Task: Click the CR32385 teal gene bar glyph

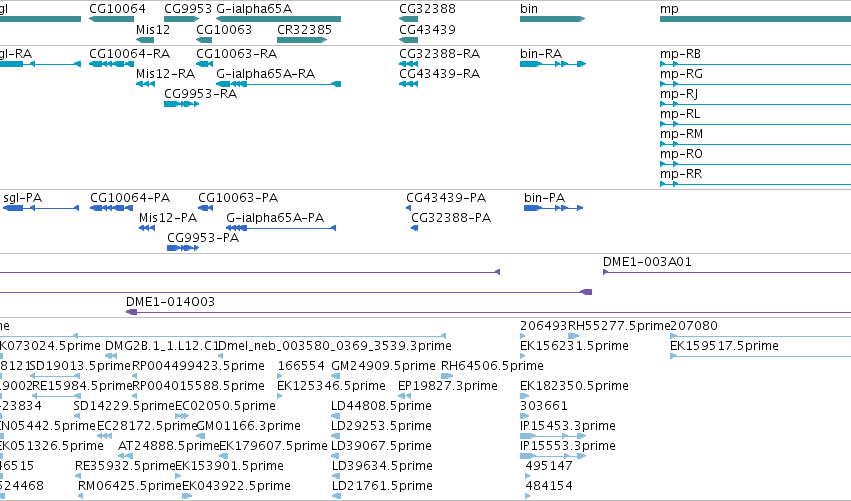Action: point(302,40)
